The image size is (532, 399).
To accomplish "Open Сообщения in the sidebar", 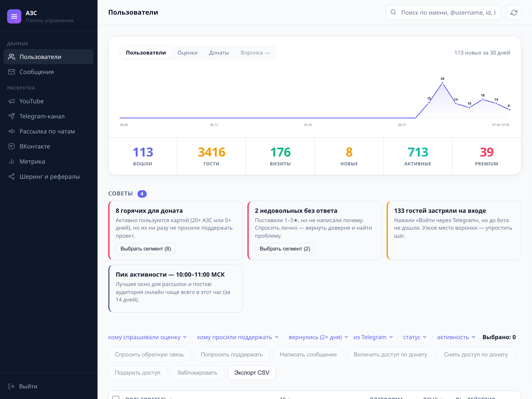I will [48, 72].
